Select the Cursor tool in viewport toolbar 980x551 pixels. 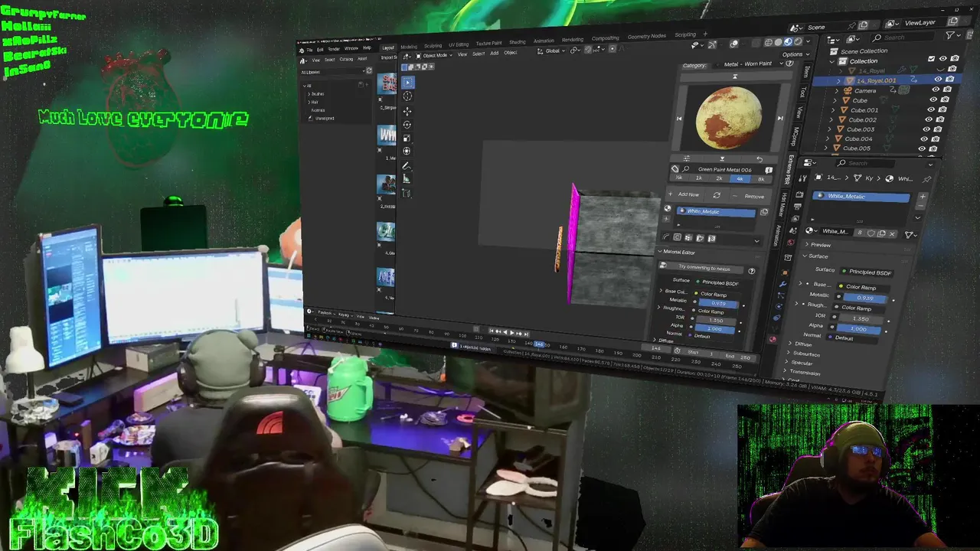point(407,96)
